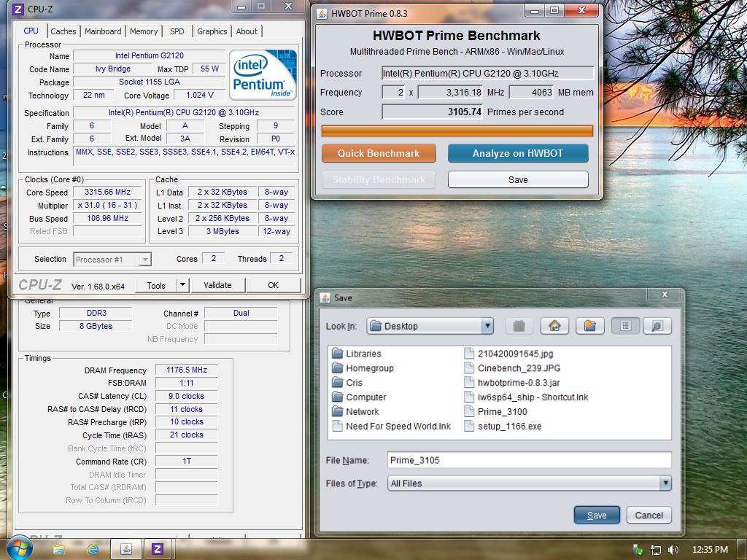
Task: Start the Quick Benchmark in HWBOT Prime
Action: point(379,153)
